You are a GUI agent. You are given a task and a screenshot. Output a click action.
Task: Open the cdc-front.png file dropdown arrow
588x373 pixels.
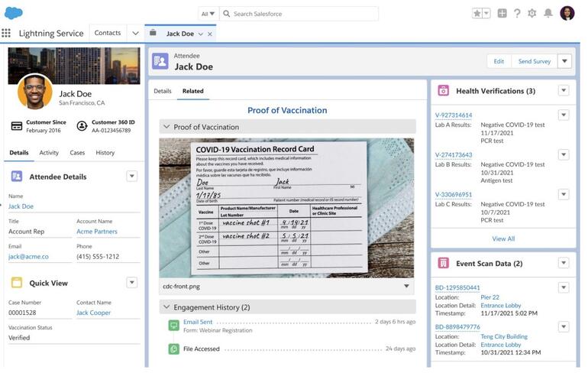coord(406,287)
